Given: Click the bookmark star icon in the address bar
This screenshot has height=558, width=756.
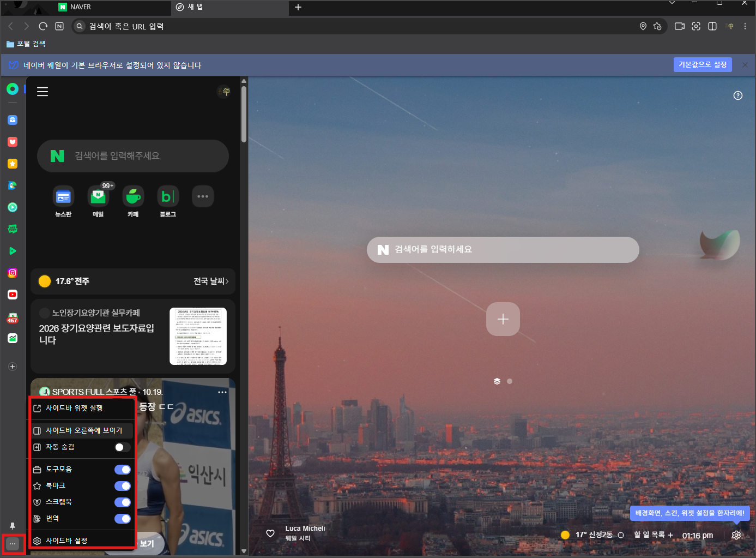Looking at the screenshot, I should tap(657, 26).
